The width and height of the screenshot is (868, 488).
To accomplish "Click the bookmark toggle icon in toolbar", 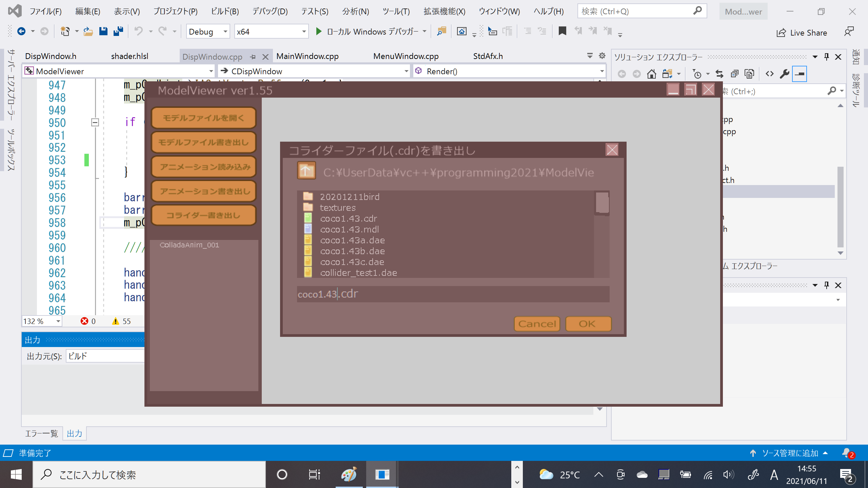I will click(562, 32).
